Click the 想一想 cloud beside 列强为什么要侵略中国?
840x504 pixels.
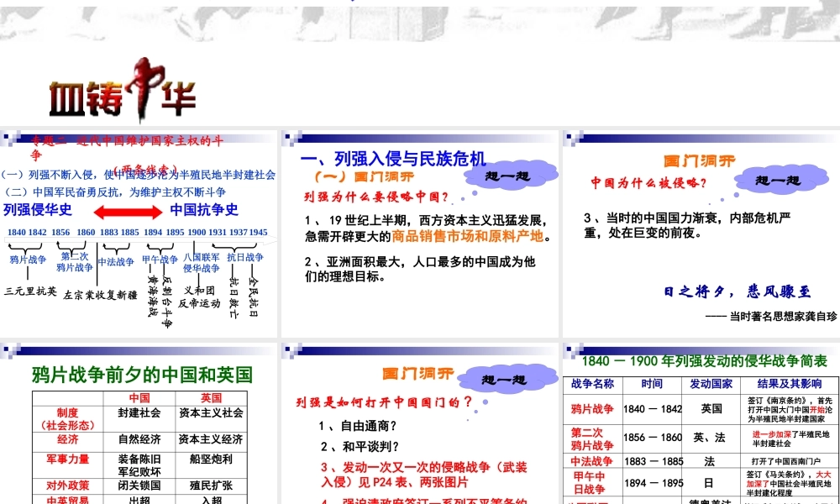(511, 176)
